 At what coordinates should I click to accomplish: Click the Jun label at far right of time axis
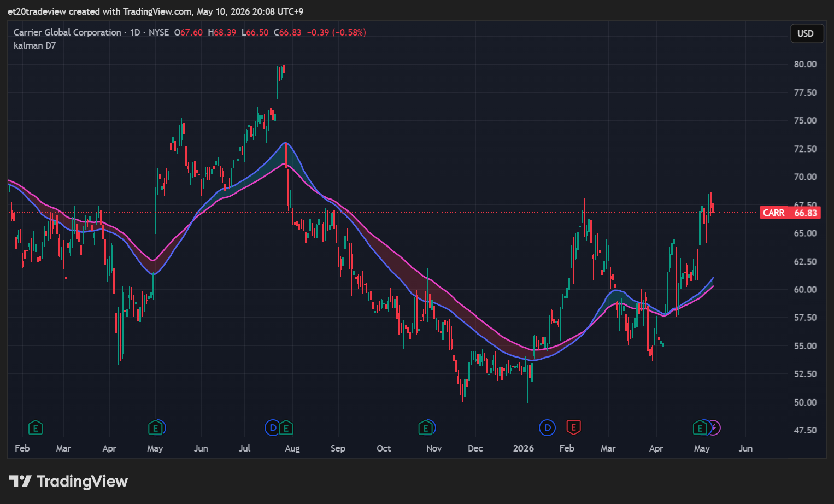click(745, 448)
